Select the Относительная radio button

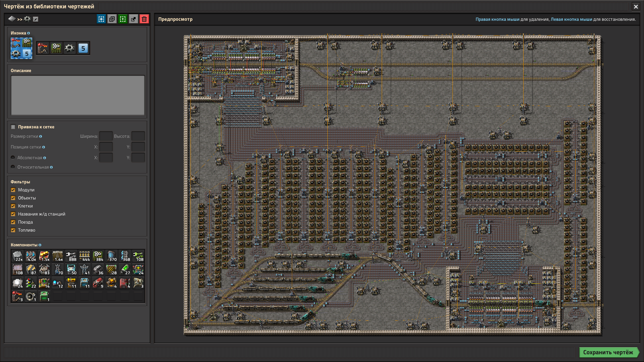click(x=13, y=167)
